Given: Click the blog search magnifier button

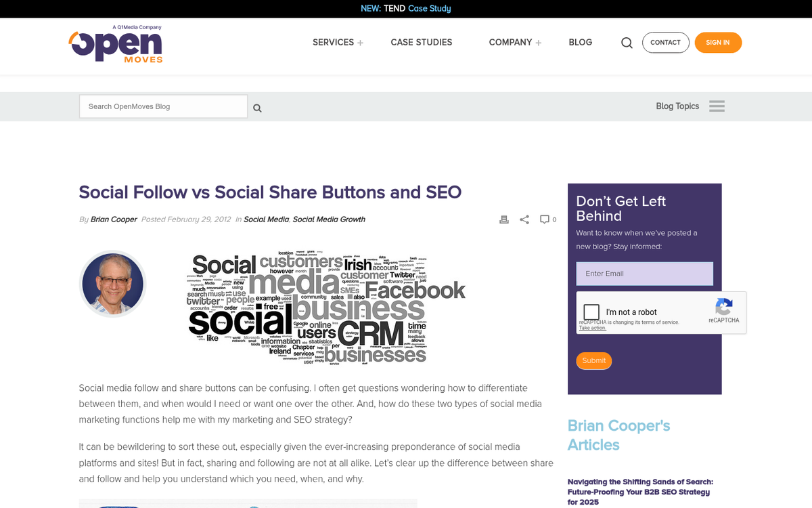Looking at the screenshot, I should pyautogui.click(x=257, y=107).
